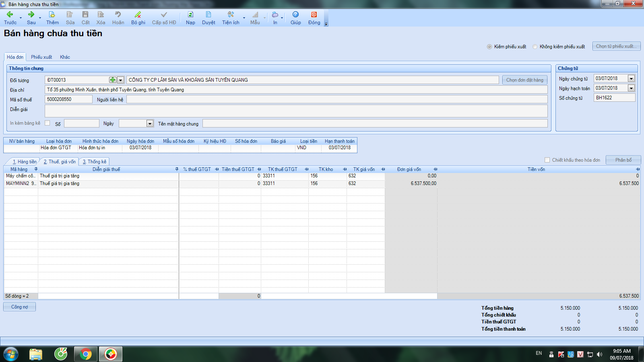
Task: Click the Tên mặt hàng chung field
Action: click(x=375, y=123)
